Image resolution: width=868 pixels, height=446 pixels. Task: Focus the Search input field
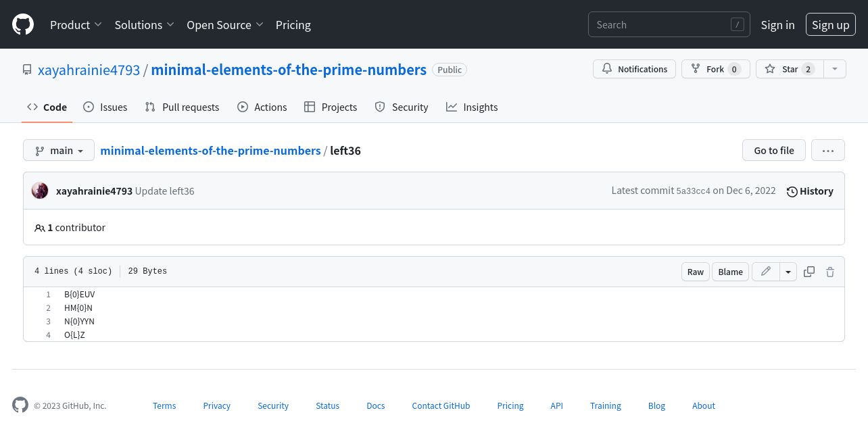point(669,24)
